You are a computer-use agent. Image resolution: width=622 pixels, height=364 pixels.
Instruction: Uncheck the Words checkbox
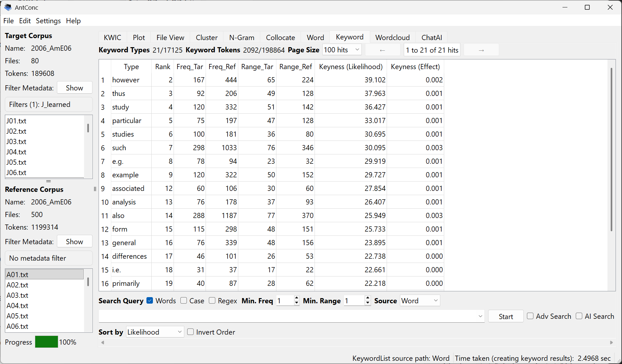point(150,301)
